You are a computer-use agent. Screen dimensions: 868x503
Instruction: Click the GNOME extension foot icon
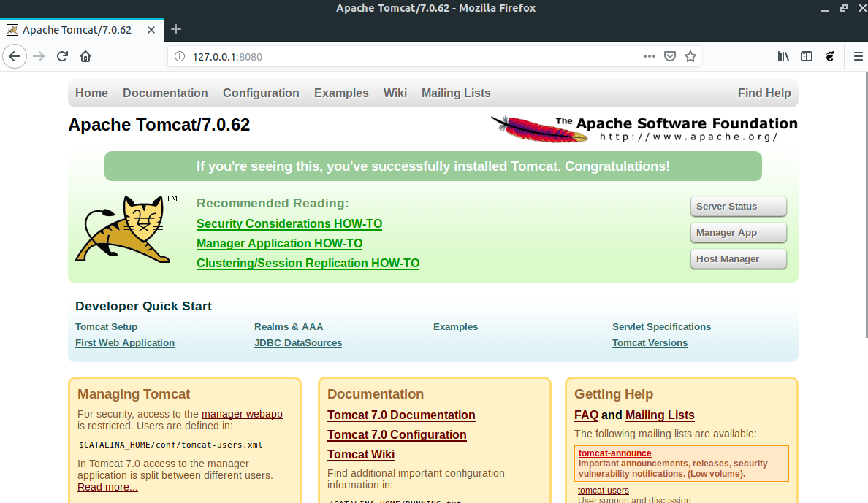click(830, 56)
